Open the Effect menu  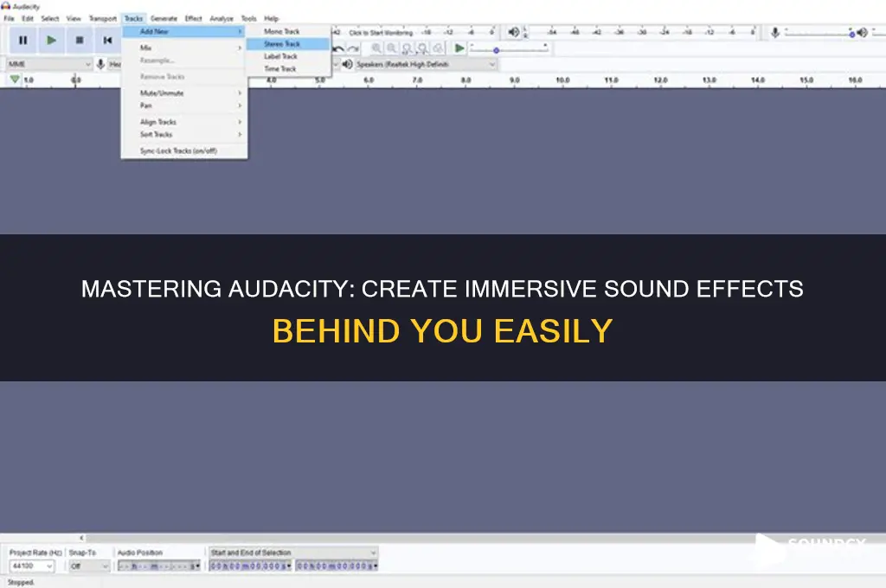(193, 19)
